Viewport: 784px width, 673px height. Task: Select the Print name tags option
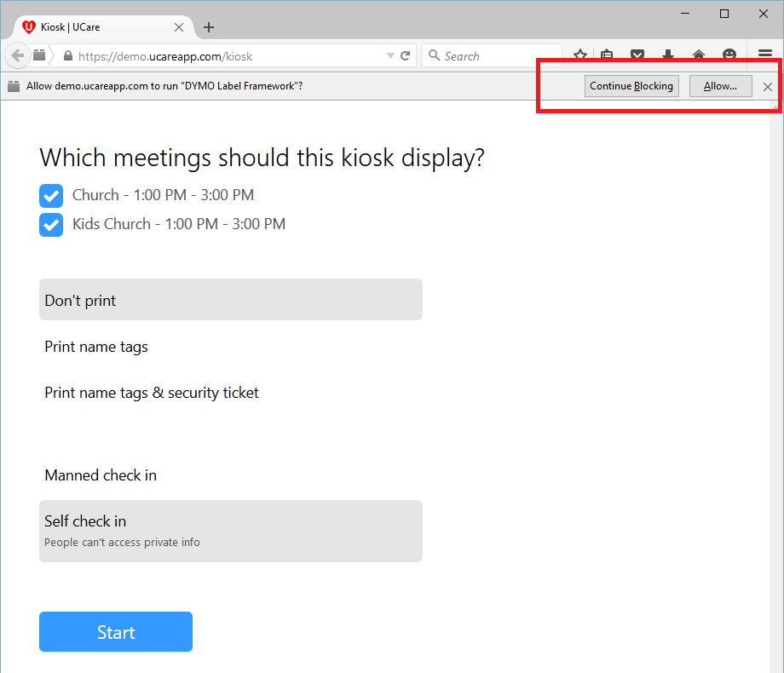pyautogui.click(x=96, y=347)
